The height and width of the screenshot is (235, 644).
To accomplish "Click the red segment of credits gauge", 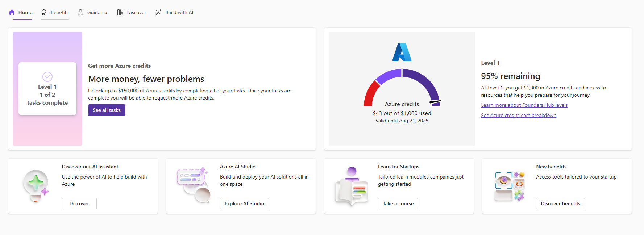I will 370,95.
